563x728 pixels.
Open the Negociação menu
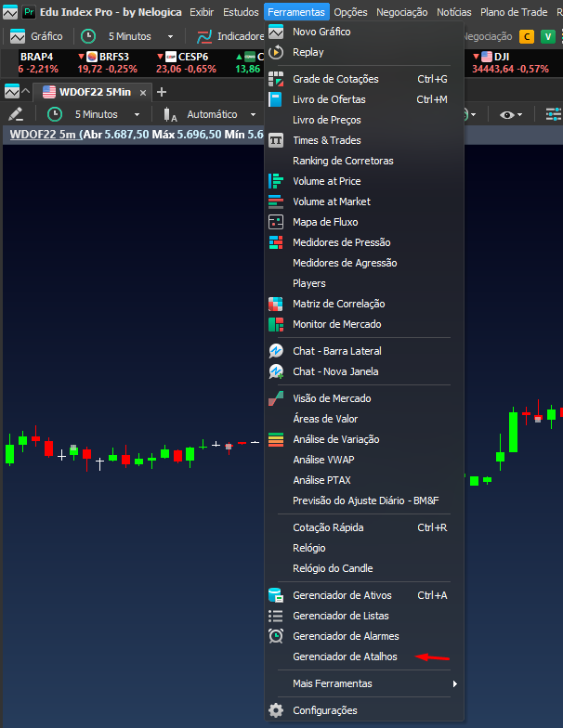click(401, 12)
